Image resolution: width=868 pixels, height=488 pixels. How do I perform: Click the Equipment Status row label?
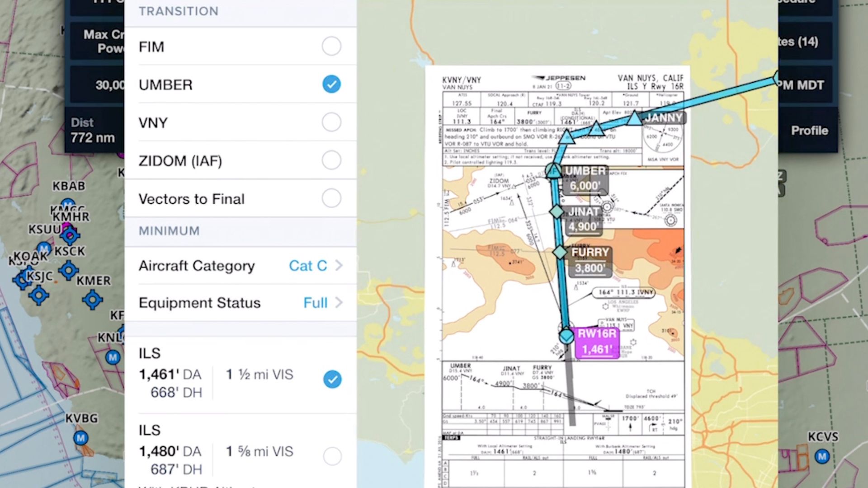[x=199, y=303]
